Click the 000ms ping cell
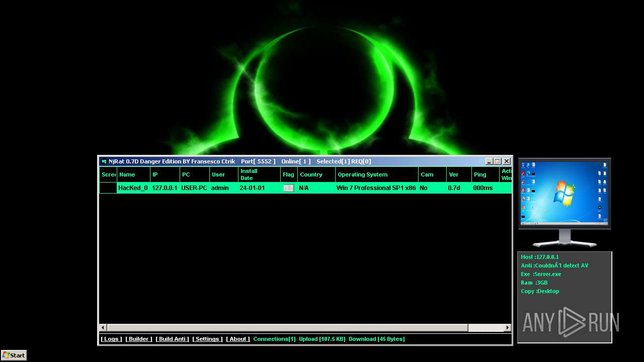This screenshot has height=362, width=644. [483, 188]
